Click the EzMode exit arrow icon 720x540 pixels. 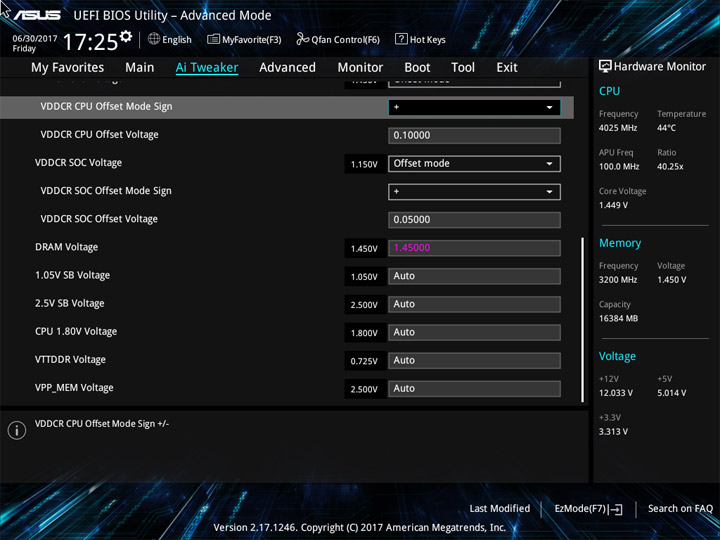point(615,509)
